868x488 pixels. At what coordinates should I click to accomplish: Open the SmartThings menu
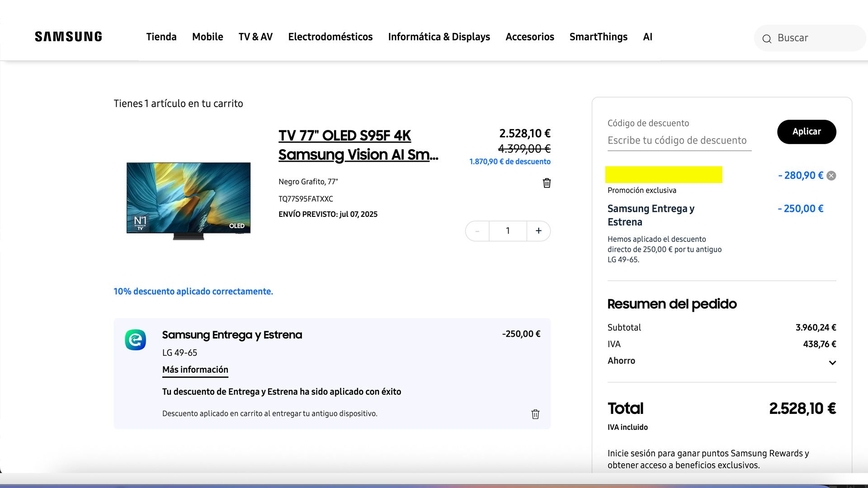pyautogui.click(x=599, y=37)
